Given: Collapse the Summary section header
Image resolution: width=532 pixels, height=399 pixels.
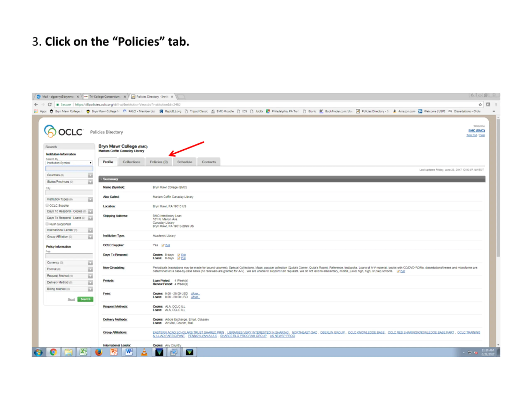Looking at the screenshot, I should [x=292, y=179].
